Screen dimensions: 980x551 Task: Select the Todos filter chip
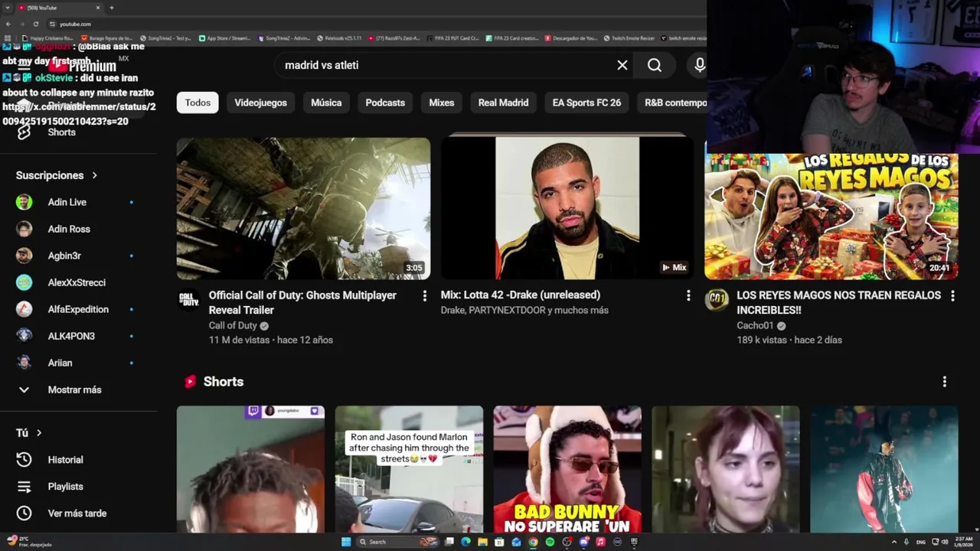198,103
